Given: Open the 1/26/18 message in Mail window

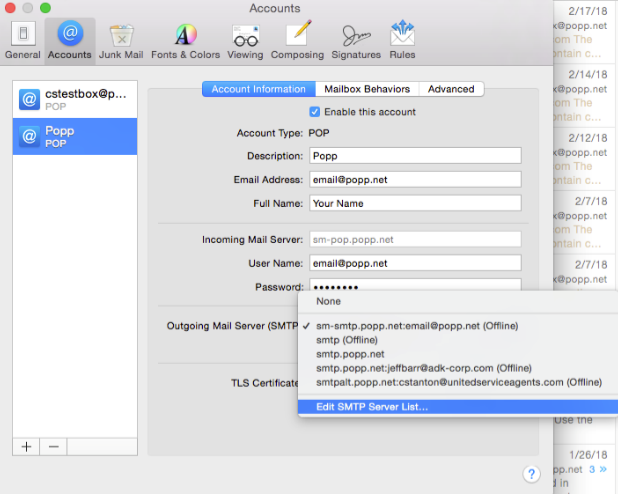Looking at the screenshot, I should point(585,469).
